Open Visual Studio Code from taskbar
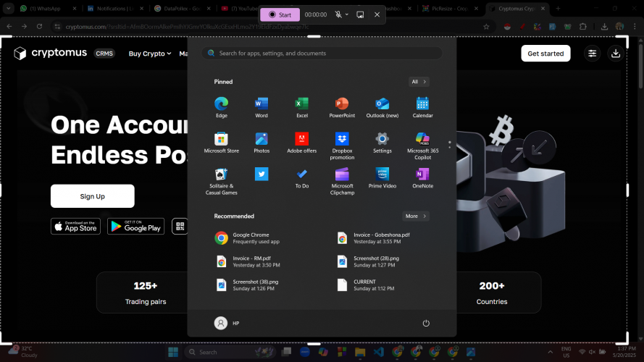Image resolution: width=644 pixels, height=362 pixels. [x=379, y=352]
